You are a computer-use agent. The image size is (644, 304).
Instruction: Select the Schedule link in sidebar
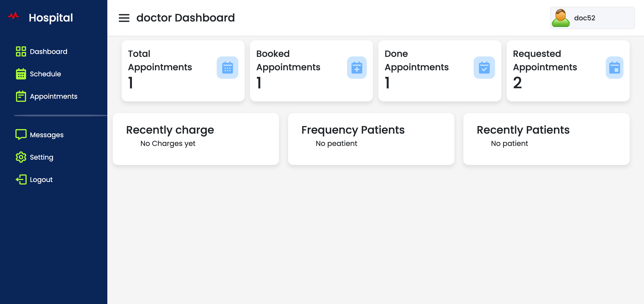click(45, 74)
